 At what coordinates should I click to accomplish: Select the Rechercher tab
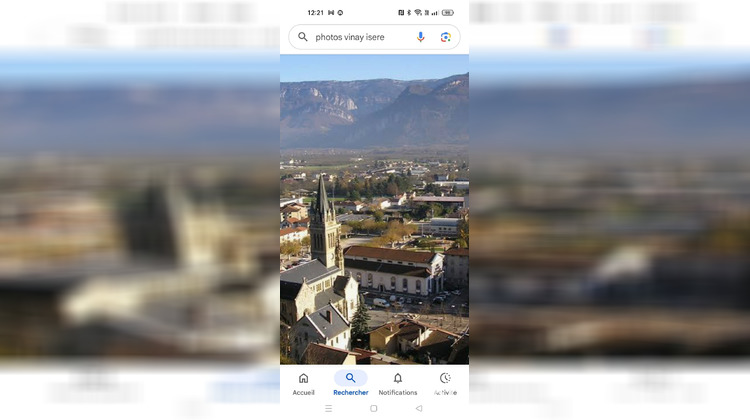pos(350,384)
